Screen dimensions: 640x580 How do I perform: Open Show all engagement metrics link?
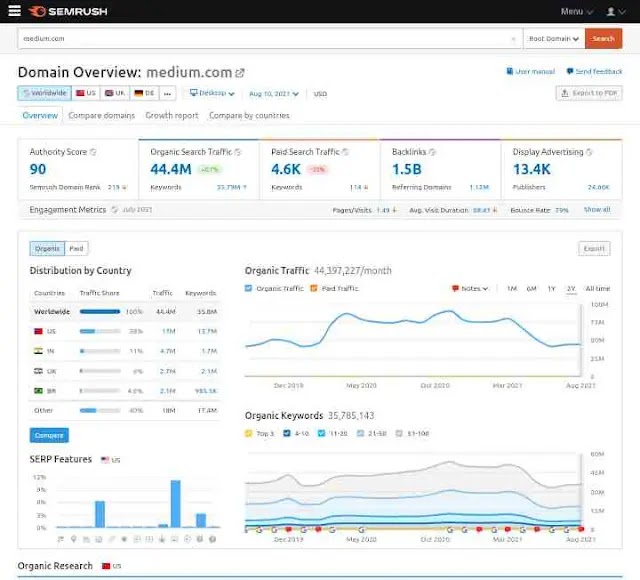(x=597, y=209)
